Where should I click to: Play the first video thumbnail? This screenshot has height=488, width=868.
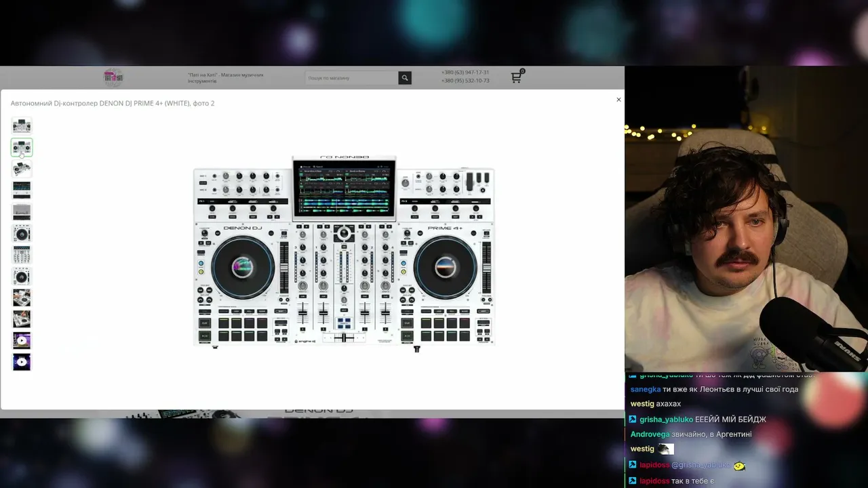coord(22,340)
